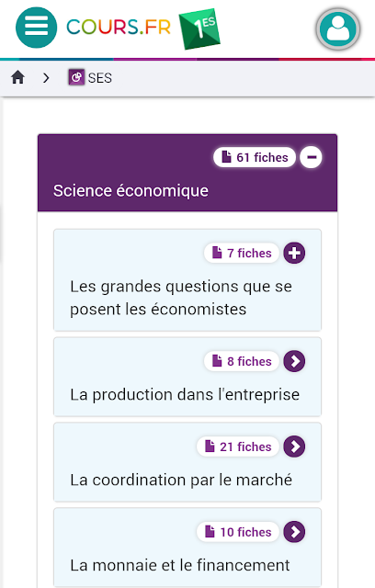Image resolution: width=375 pixels, height=588 pixels.
Task: Open the hamburger menu
Action: [37, 28]
